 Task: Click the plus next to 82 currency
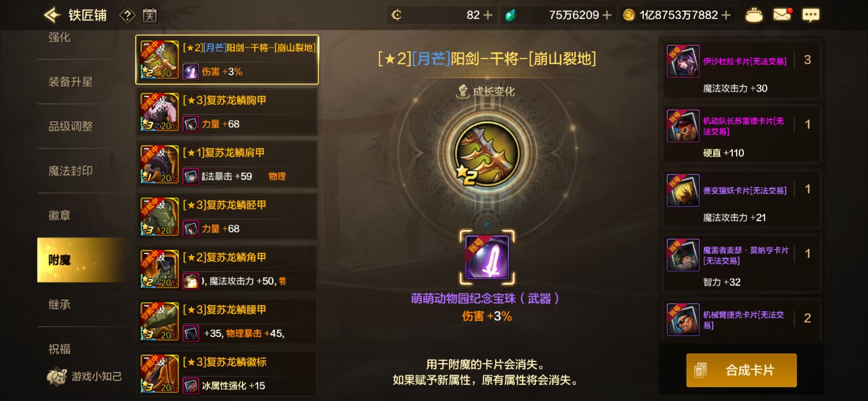point(488,15)
